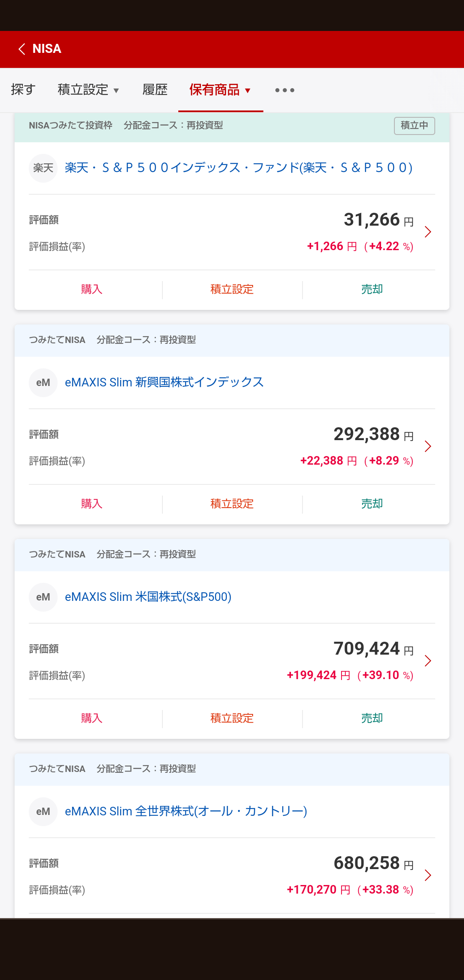Tap the eM icon for 米国株式(S&P500)
This screenshot has width=464, height=980.
point(43,597)
